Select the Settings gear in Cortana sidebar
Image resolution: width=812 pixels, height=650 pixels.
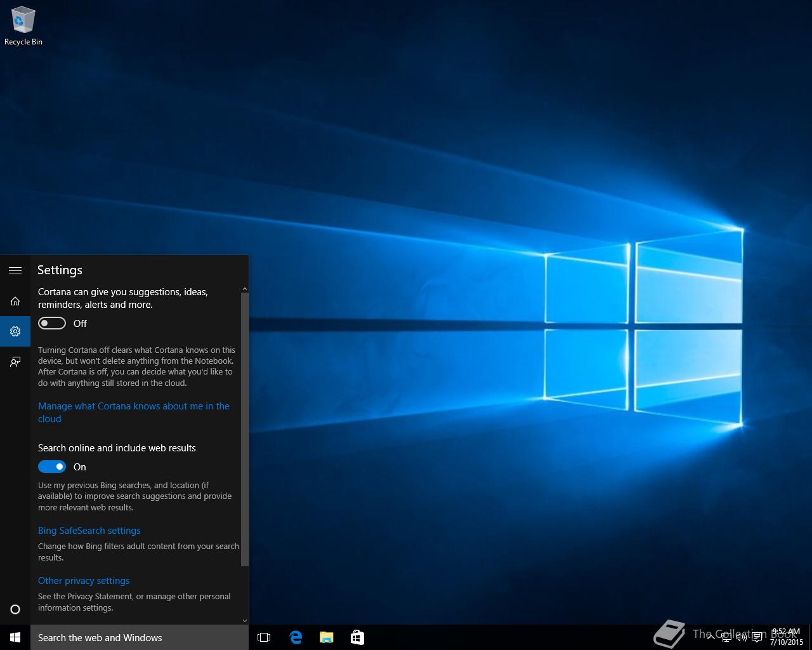(15, 331)
